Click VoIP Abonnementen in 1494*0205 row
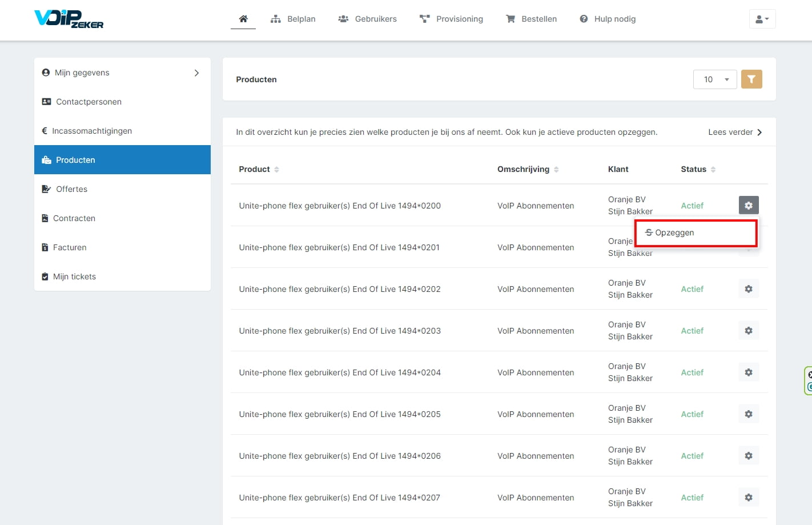This screenshot has width=812, height=525. point(536,414)
